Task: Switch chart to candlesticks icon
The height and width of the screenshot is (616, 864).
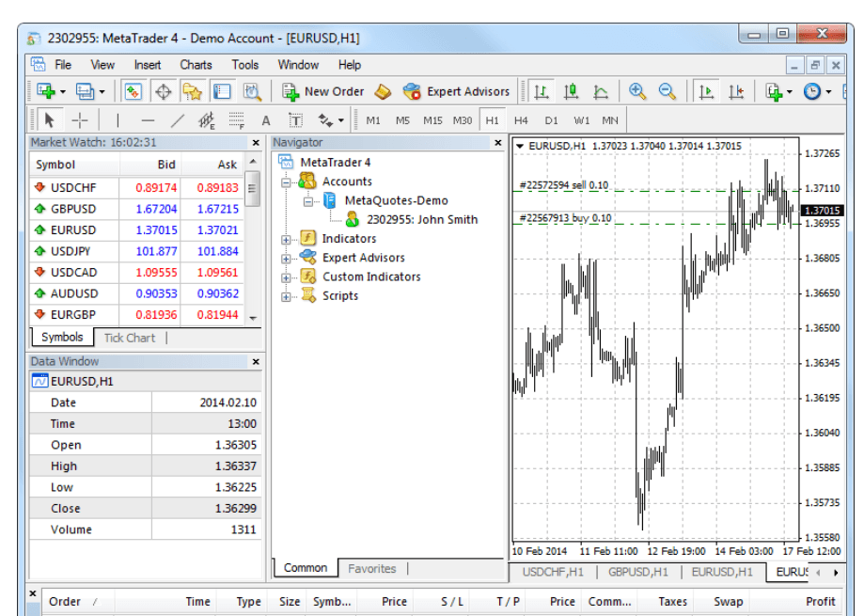Action: 572,91
